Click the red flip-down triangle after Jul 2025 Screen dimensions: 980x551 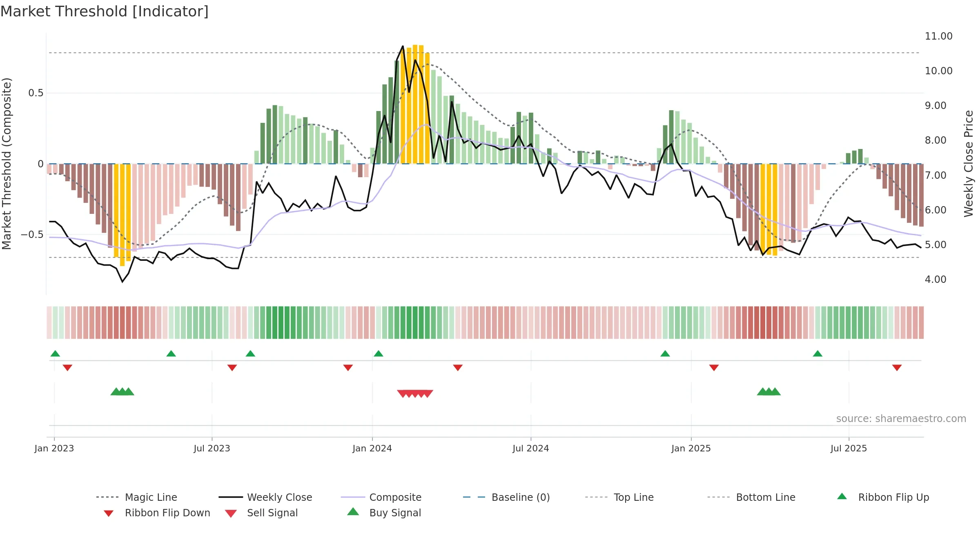[x=897, y=368]
